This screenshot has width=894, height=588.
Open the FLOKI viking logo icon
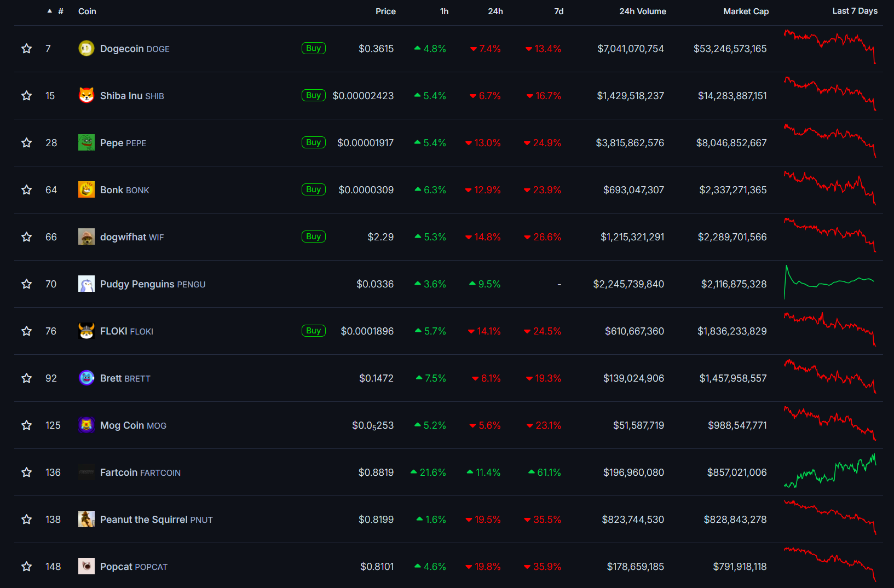point(86,331)
